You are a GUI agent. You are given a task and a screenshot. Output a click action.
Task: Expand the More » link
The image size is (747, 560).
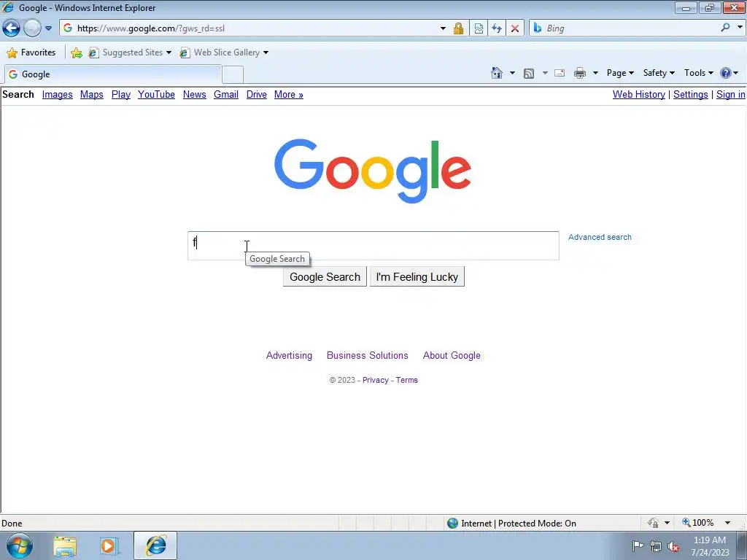tap(289, 94)
